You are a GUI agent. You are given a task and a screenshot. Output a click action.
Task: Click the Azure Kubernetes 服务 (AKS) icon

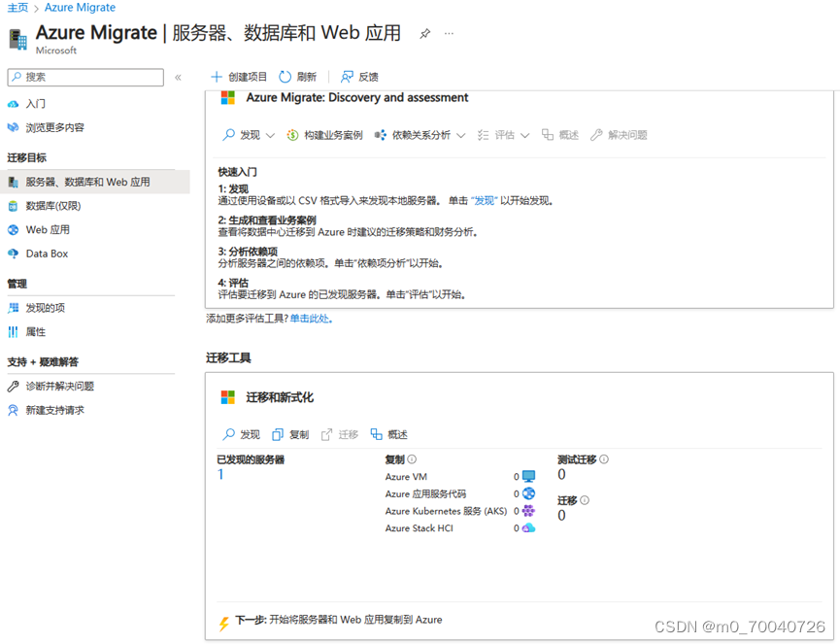528,511
